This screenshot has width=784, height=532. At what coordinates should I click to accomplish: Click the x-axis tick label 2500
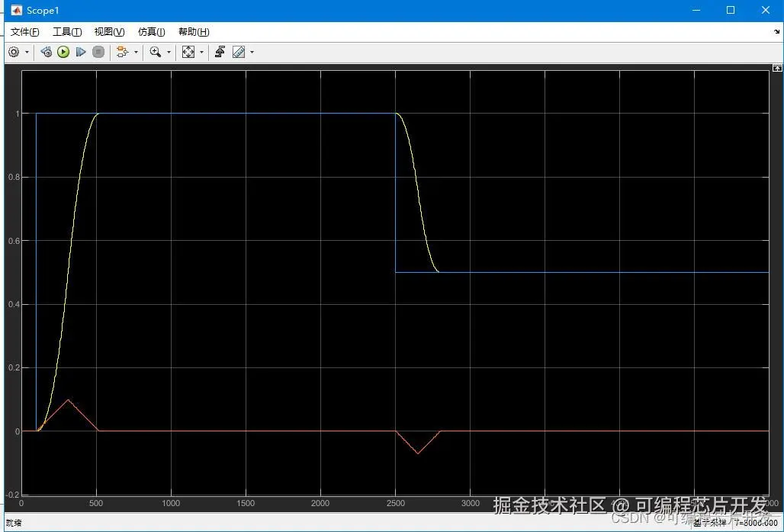396,504
